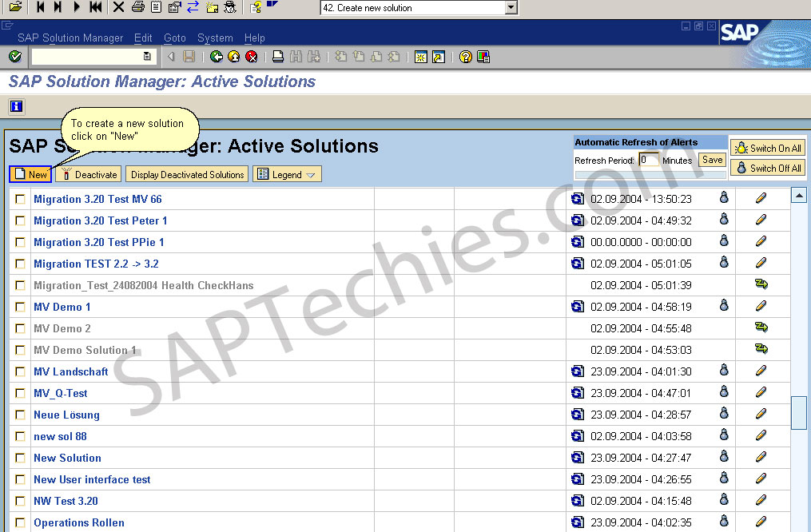Skip to the next step in the player toolbar
The image size is (811, 532).
(58, 6)
